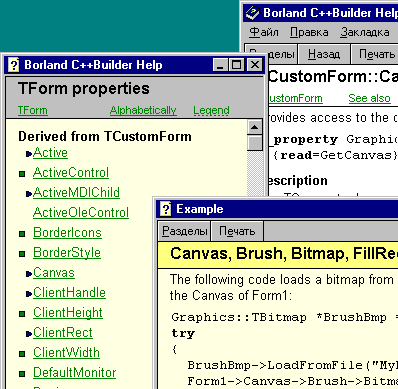Click the help icon in TForm properties title bar
Viewport: 398px width, 389px height.
point(13,65)
